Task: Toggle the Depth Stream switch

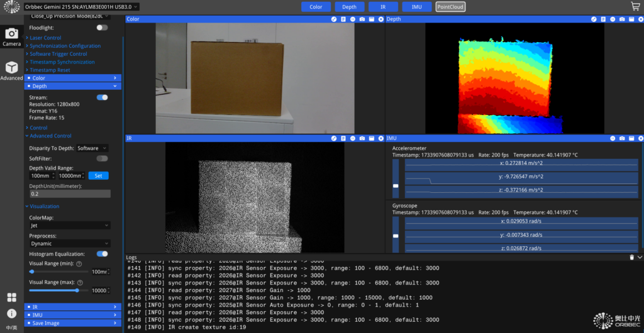Action: coord(102,97)
